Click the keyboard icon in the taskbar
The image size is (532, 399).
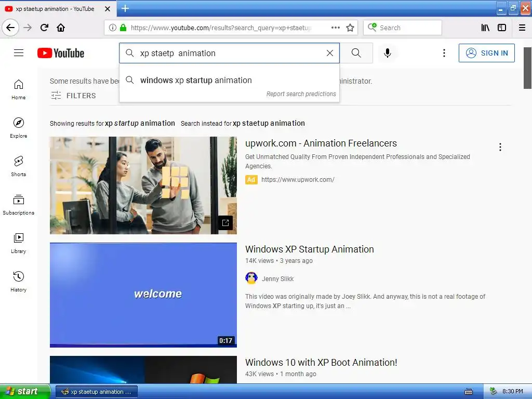tap(469, 392)
